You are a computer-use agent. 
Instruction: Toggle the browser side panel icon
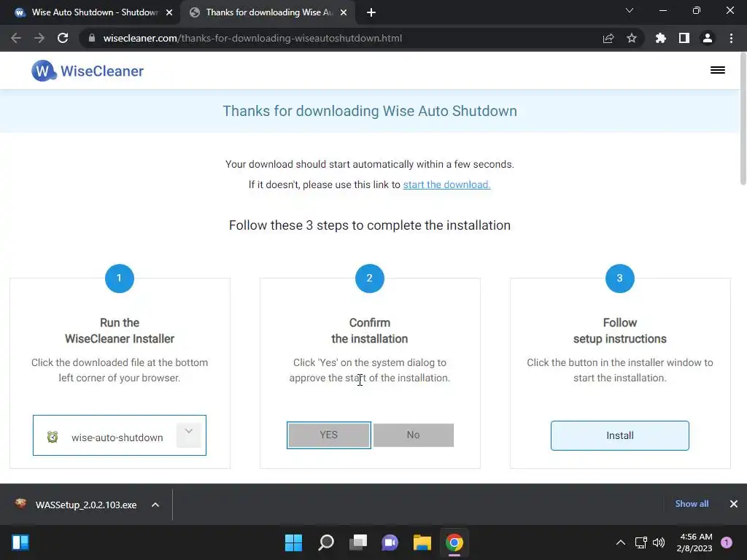pyautogui.click(x=684, y=38)
